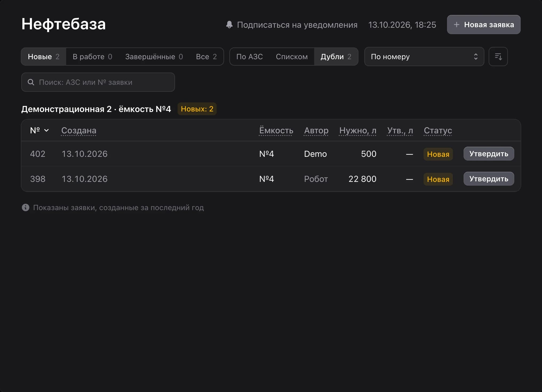Open the Завершённые tab
The height and width of the screenshot is (392, 542).
click(154, 57)
